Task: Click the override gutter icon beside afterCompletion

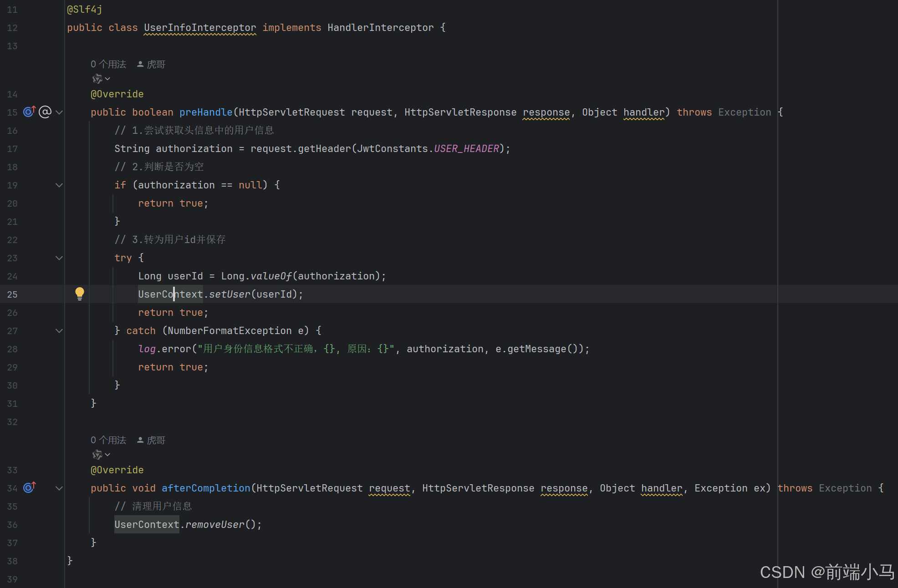Action: pos(29,487)
